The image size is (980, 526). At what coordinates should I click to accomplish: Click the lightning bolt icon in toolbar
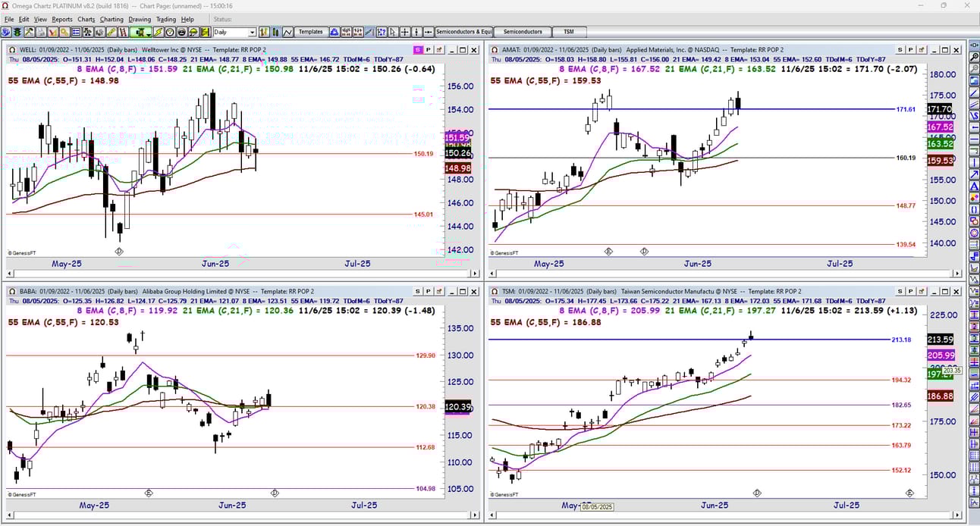pos(159,33)
